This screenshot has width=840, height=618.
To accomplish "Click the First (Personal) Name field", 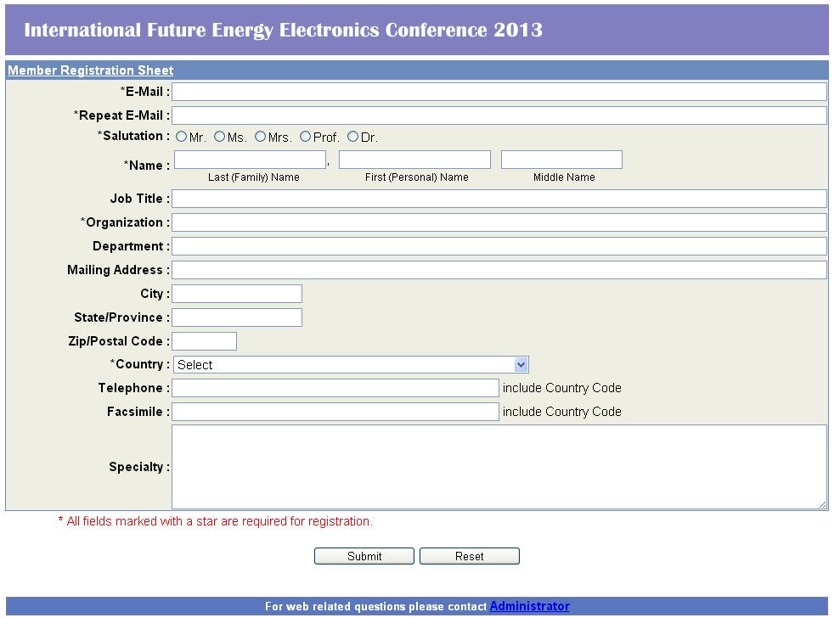I will (x=414, y=160).
